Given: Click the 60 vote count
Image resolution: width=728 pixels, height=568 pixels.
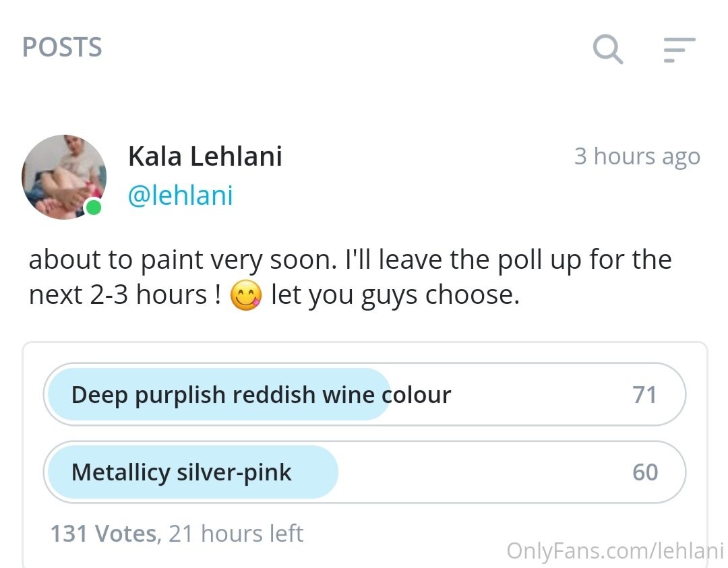Looking at the screenshot, I should click(x=645, y=472).
